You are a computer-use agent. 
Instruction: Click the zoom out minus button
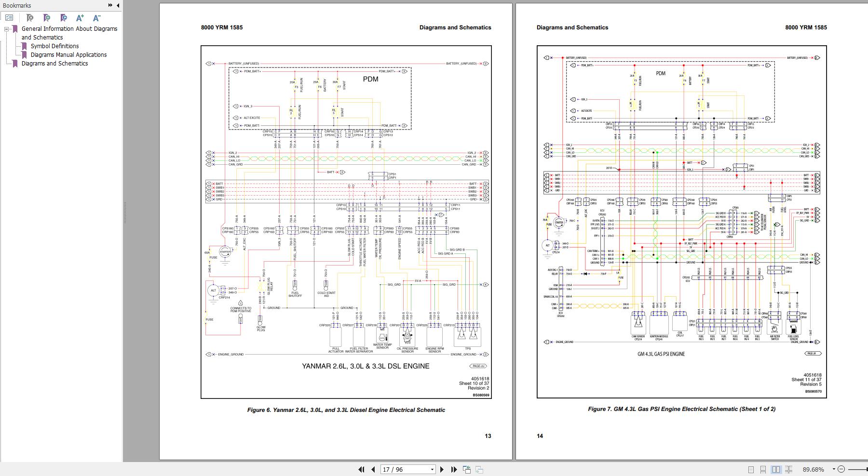point(841,469)
